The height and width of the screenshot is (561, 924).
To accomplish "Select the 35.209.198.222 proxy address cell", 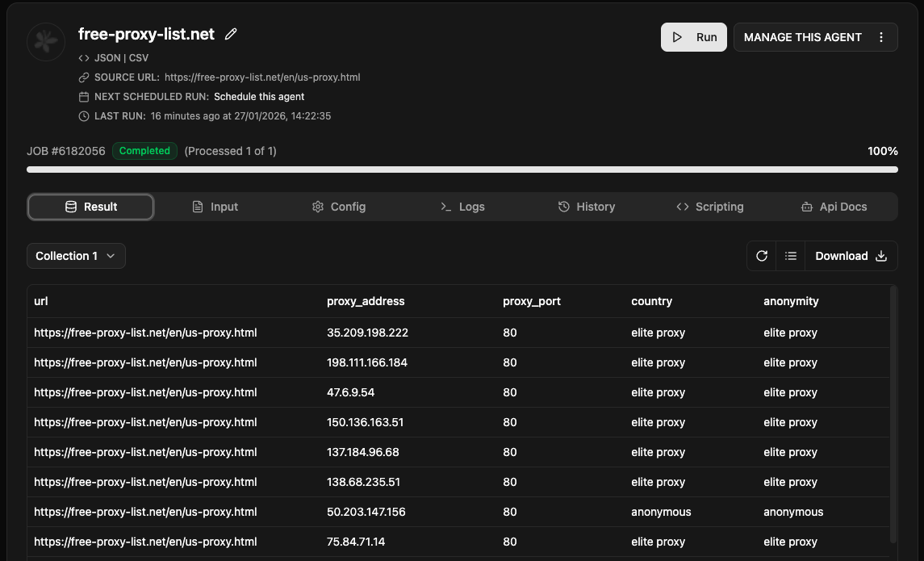I will [x=367, y=333].
